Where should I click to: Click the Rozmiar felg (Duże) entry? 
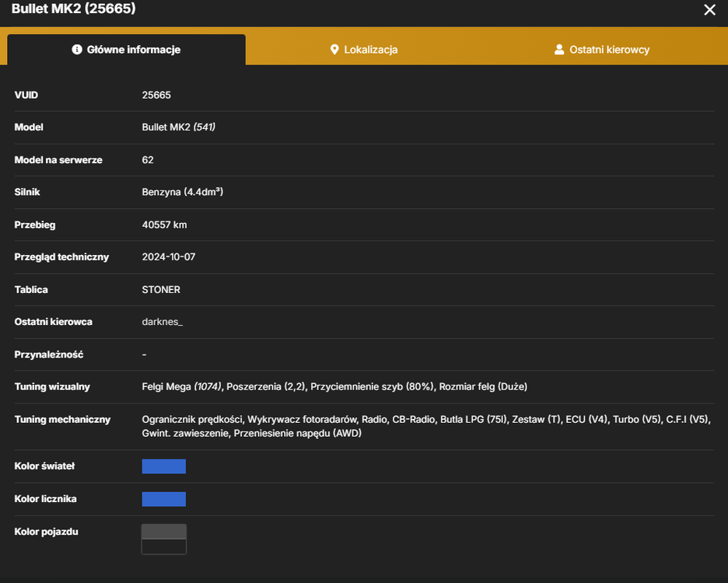pos(483,386)
